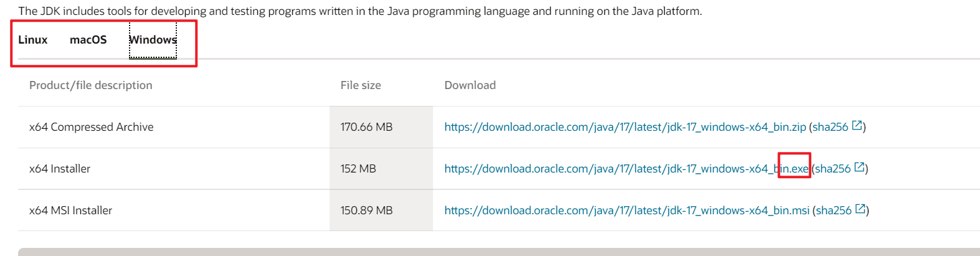Click the jdk-17 windows-x64 exe download link

pyautogui.click(x=626, y=169)
